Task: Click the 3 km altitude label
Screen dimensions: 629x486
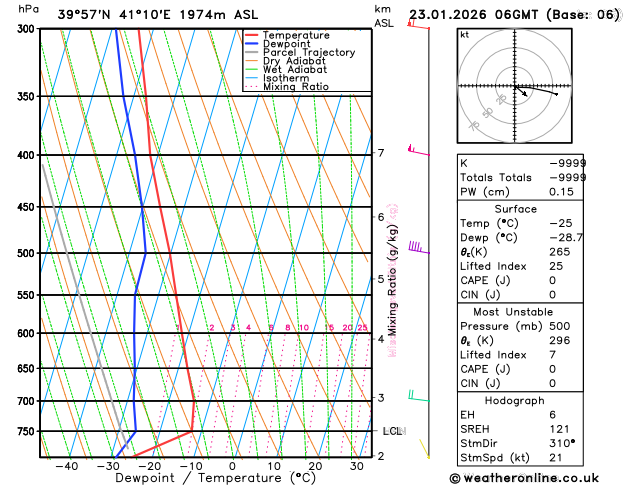Action: click(x=381, y=398)
